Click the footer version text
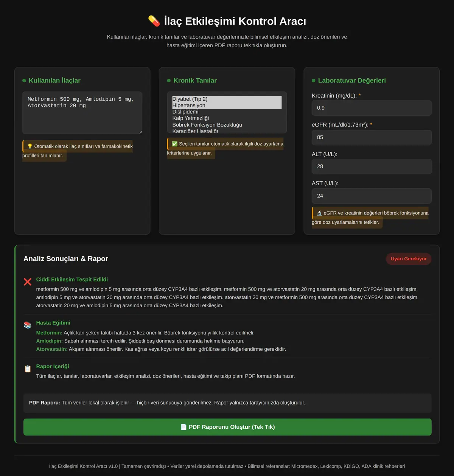Viewport: 454px width, 476px height. click(227, 466)
